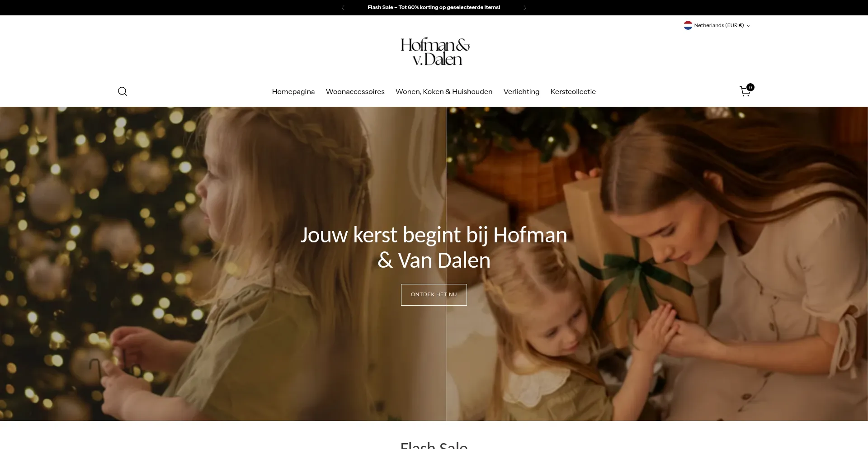Image resolution: width=868 pixels, height=449 pixels.
Task: Open the Netherlands (EUR €) currency dropdown
Action: (717, 25)
